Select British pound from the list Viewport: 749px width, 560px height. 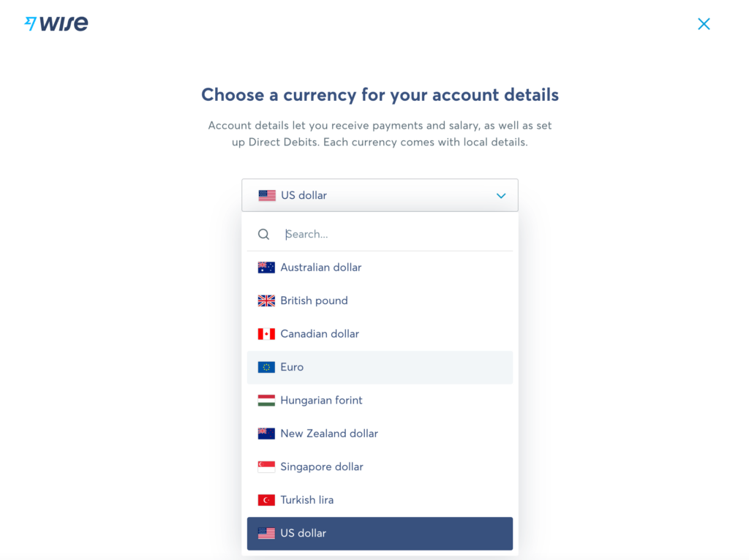380,300
